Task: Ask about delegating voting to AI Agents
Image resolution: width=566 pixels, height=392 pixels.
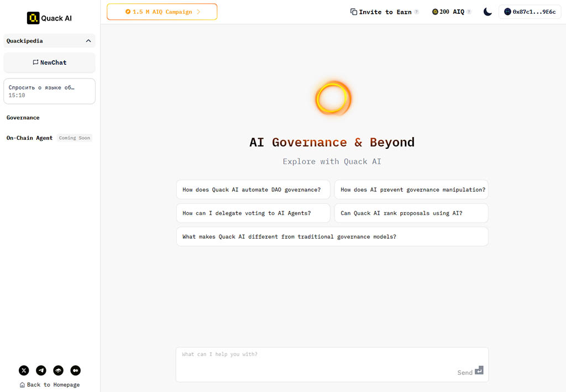Action: pyautogui.click(x=253, y=213)
